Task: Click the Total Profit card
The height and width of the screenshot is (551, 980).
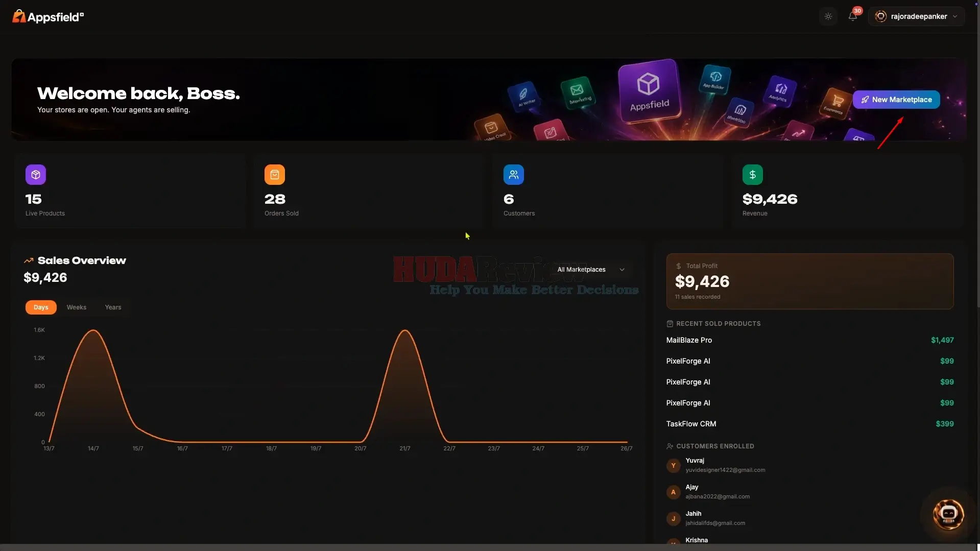Action: click(x=810, y=281)
